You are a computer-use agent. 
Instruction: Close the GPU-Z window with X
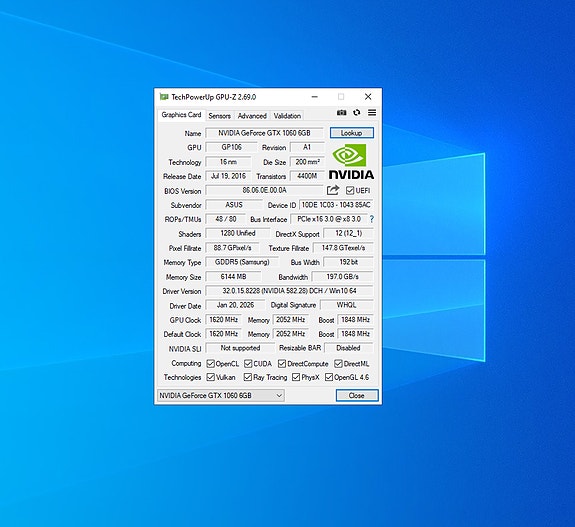click(x=368, y=97)
